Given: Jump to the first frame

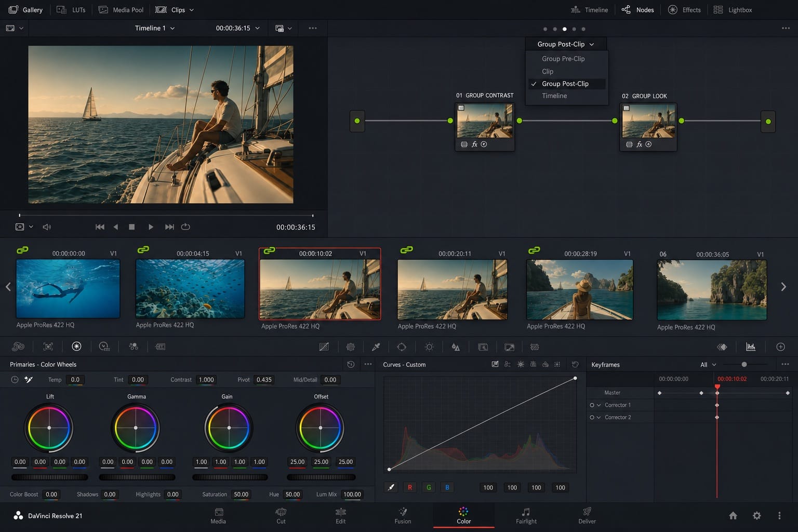Looking at the screenshot, I should tap(100, 227).
